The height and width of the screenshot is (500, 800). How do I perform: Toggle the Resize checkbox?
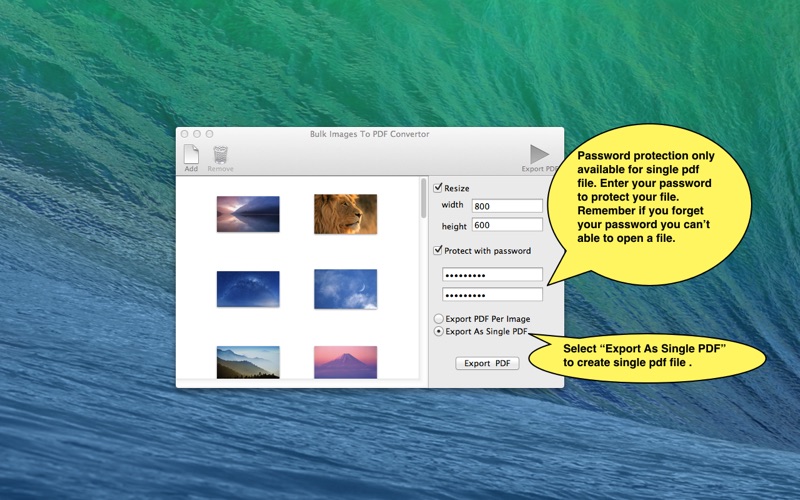pyautogui.click(x=438, y=188)
